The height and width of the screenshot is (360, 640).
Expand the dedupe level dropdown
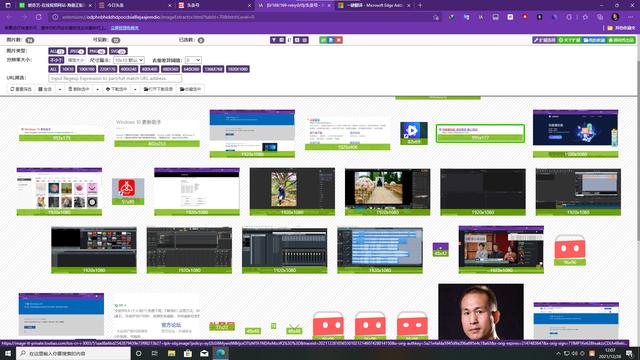tap(193, 60)
